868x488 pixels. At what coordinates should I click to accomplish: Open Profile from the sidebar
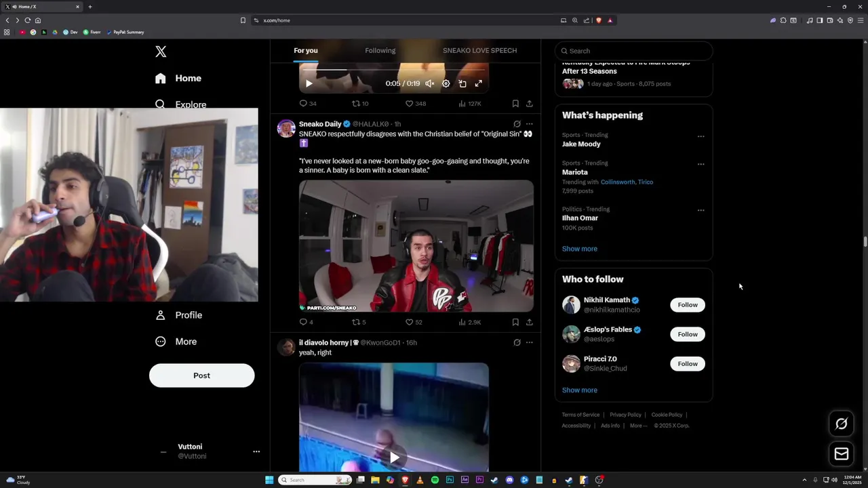pyautogui.click(x=179, y=315)
